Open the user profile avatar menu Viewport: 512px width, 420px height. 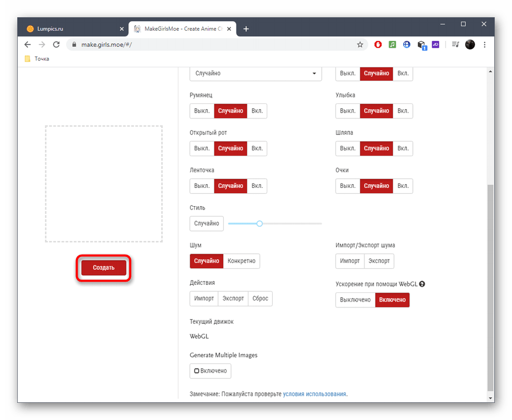[x=470, y=45]
